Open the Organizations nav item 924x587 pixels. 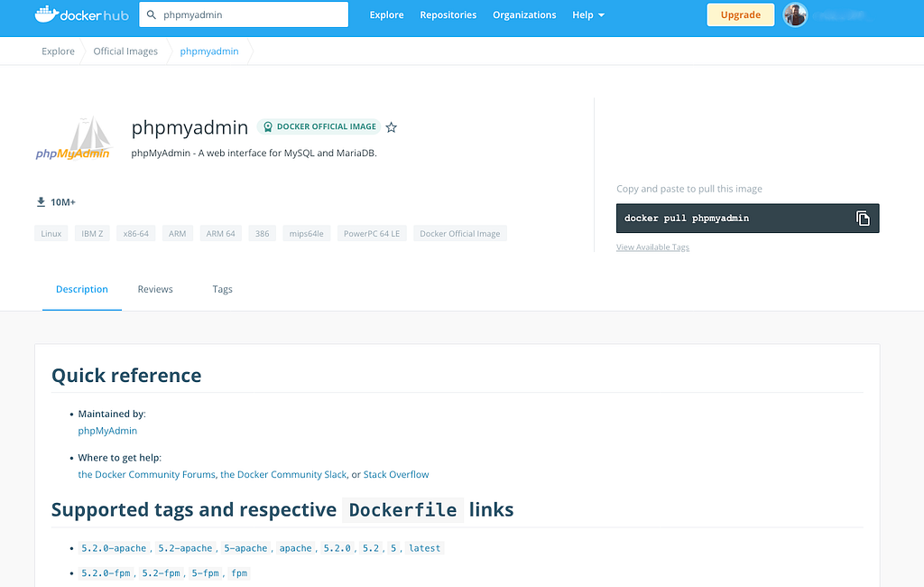point(524,15)
